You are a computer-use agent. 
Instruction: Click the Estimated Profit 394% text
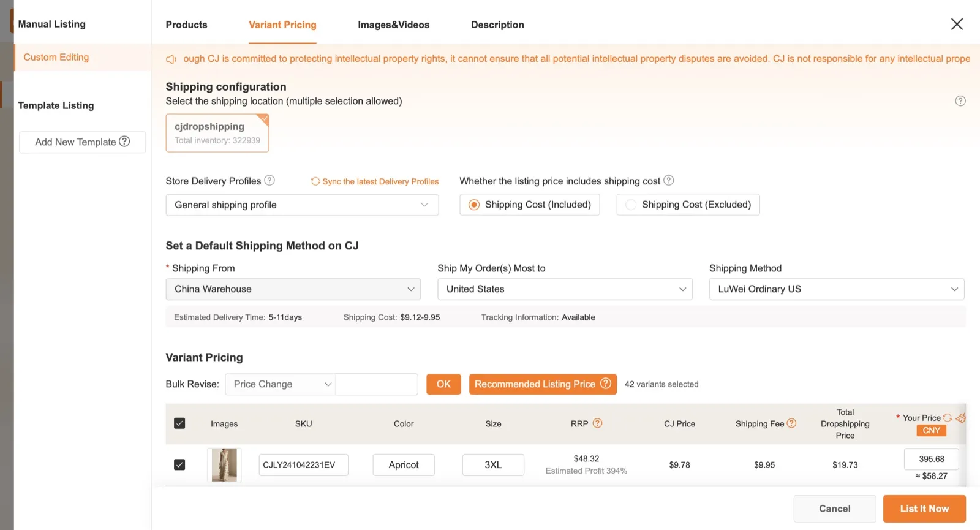pyautogui.click(x=586, y=471)
